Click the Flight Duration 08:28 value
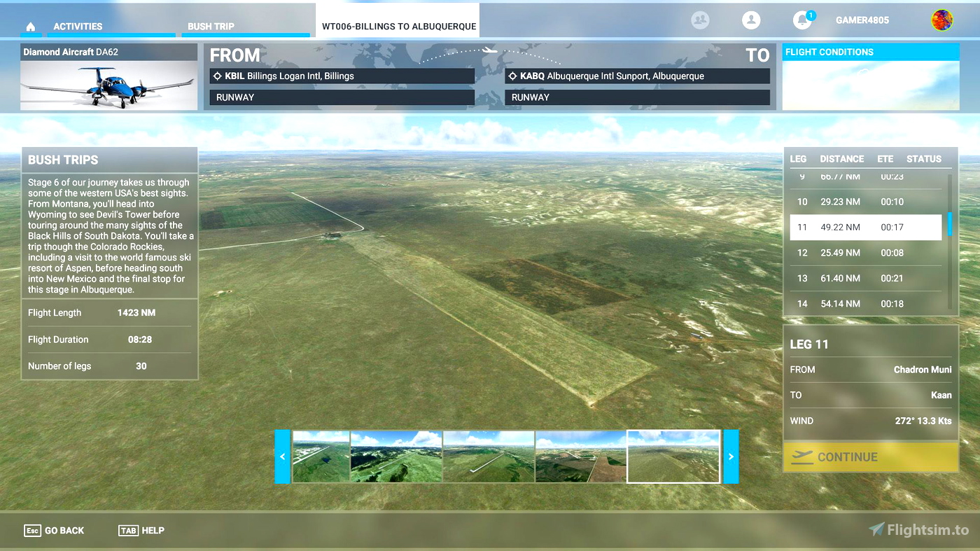Screen dimensions: 980x551 (x=141, y=340)
